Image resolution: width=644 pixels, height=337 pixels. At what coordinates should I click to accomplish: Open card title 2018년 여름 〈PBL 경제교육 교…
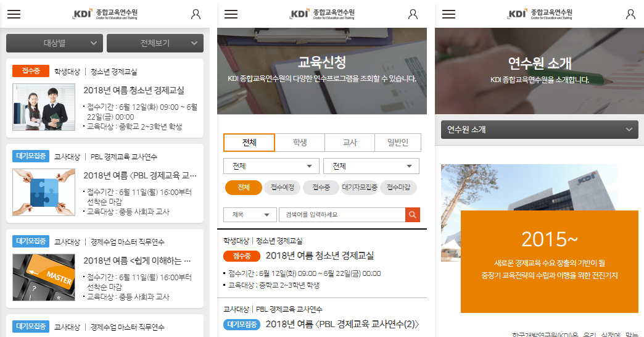(x=140, y=175)
